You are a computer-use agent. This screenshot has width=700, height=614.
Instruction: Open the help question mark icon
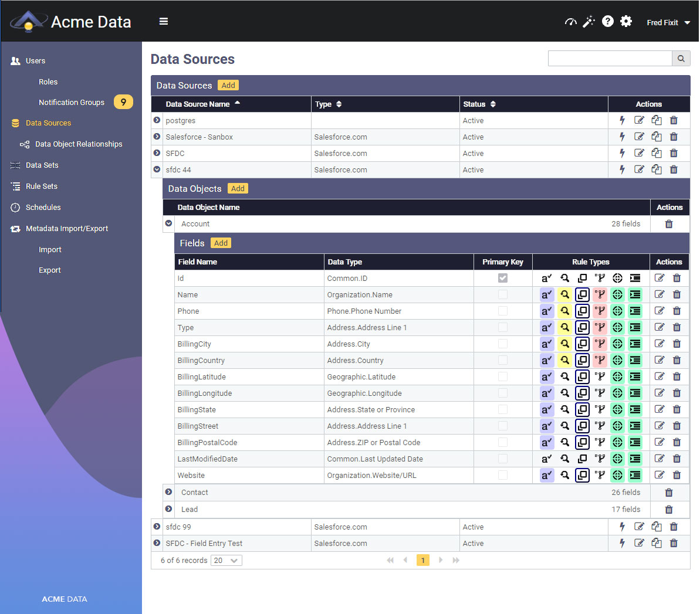[608, 22]
